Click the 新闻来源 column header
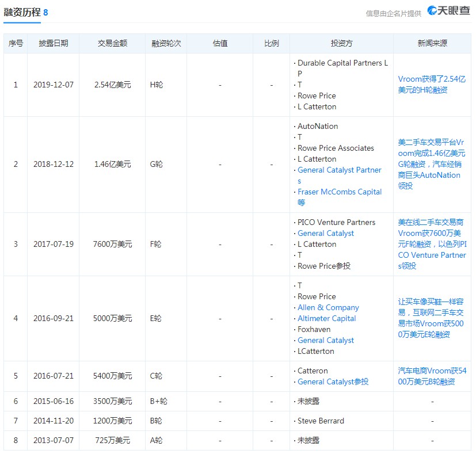 432,43
